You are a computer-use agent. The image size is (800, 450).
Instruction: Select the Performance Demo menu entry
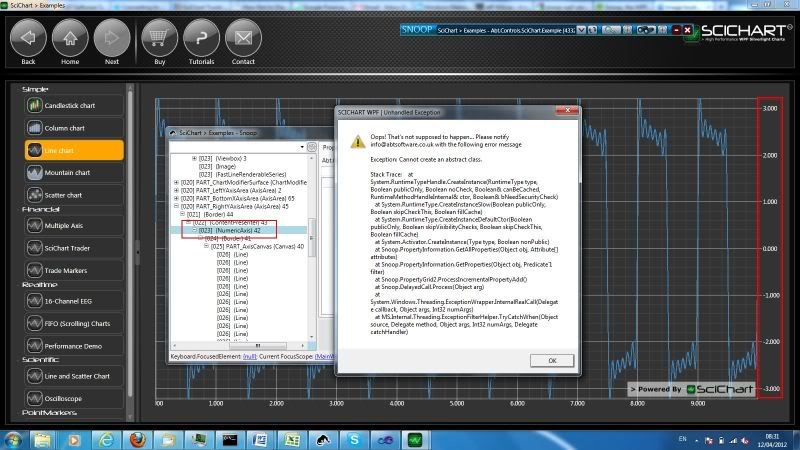pos(74,346)
